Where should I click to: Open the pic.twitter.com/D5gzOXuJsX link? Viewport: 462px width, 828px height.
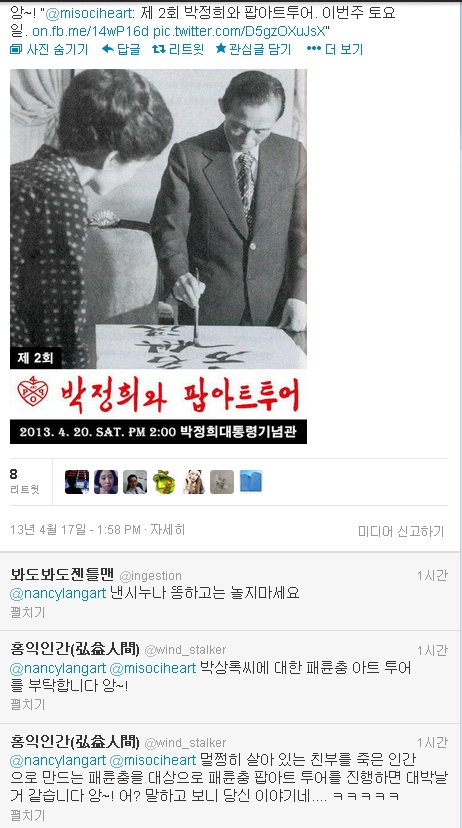click(240, 31)
